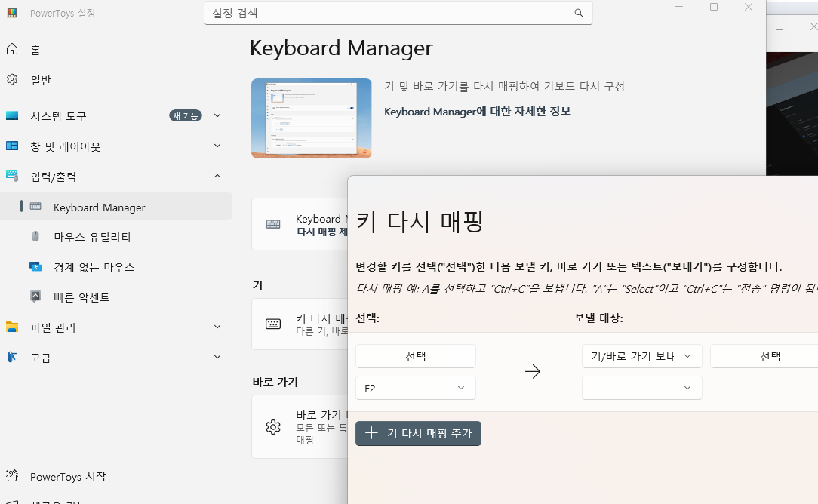Screen dimensions: 818x504
Task: Click the keyboard icon in Keyboard Manager enable card
Action: (x=273, y=224)
